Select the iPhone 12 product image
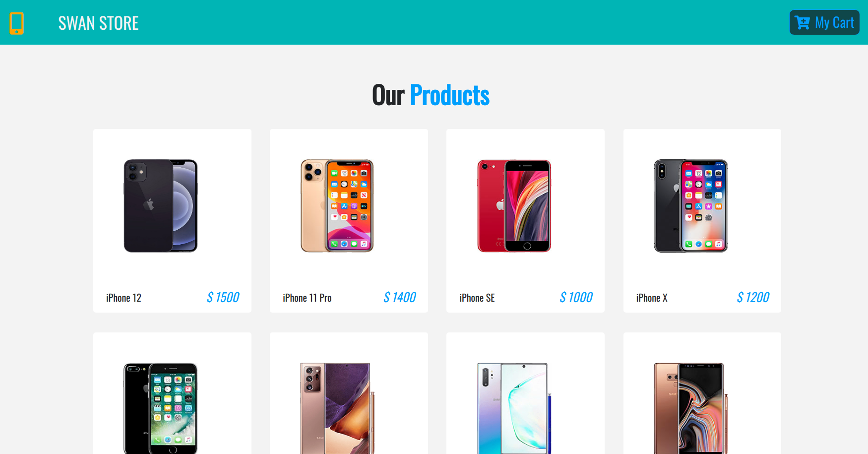This screenshot has height=454, width=868. pyautogui.click(x=161, y=206)
